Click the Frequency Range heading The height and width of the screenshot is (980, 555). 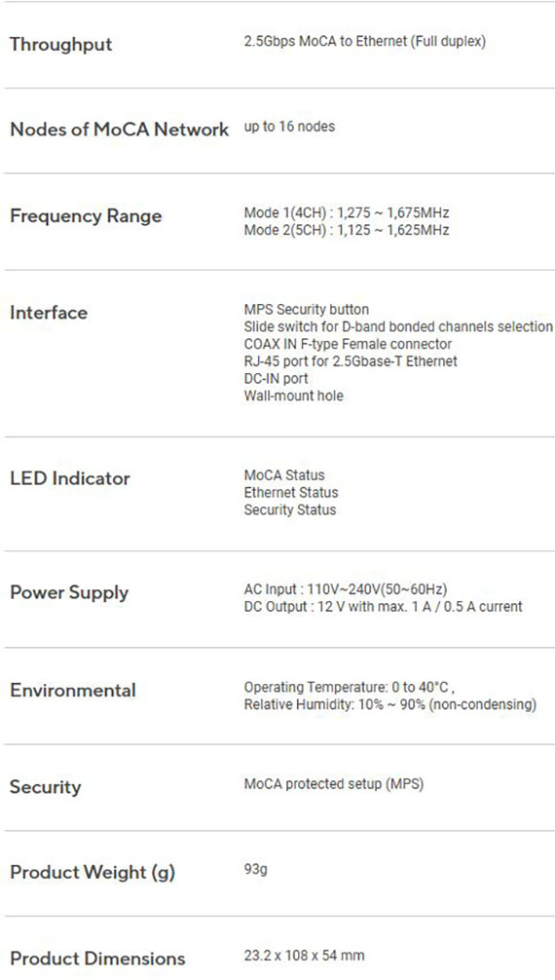pyautogui.click(x=86, y=216)
